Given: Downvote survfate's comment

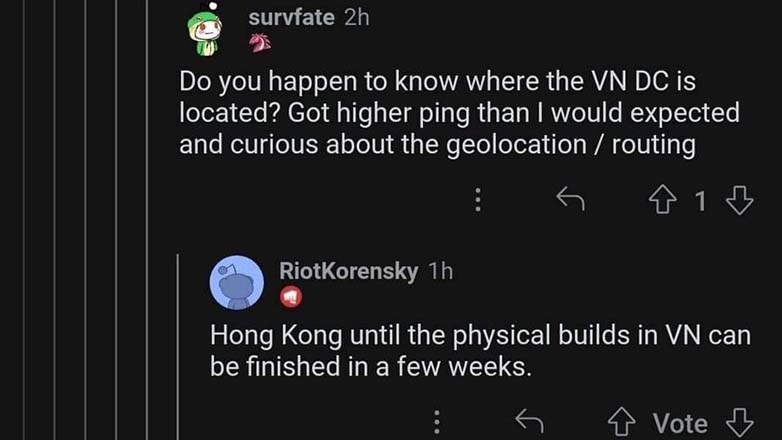Looking at the screenshot, I should coord(739,200).
